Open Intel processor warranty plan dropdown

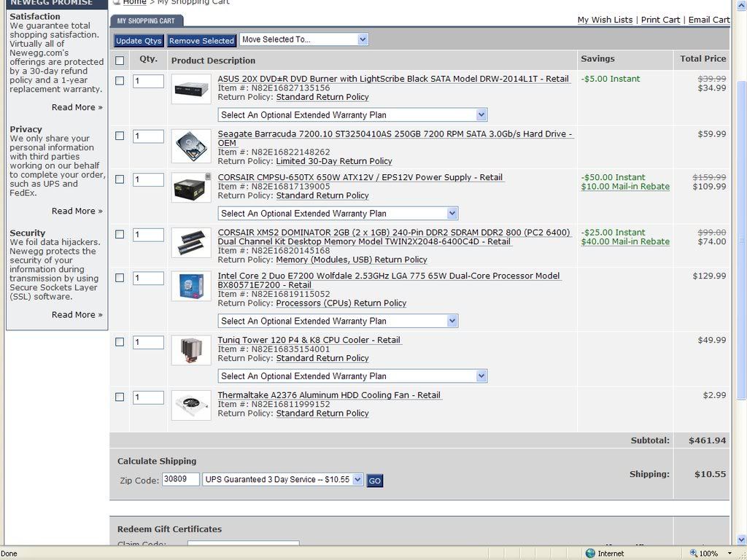[338, 321]
